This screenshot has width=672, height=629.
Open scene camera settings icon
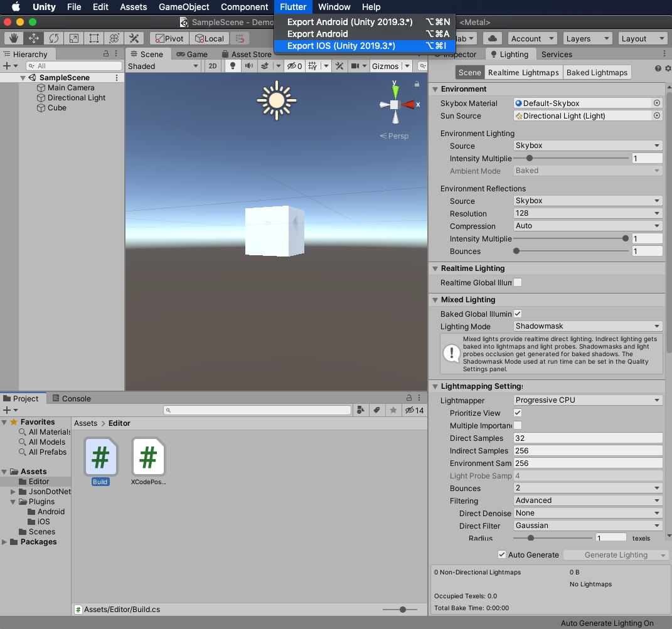pyautogui.click(x=355, y=66)
